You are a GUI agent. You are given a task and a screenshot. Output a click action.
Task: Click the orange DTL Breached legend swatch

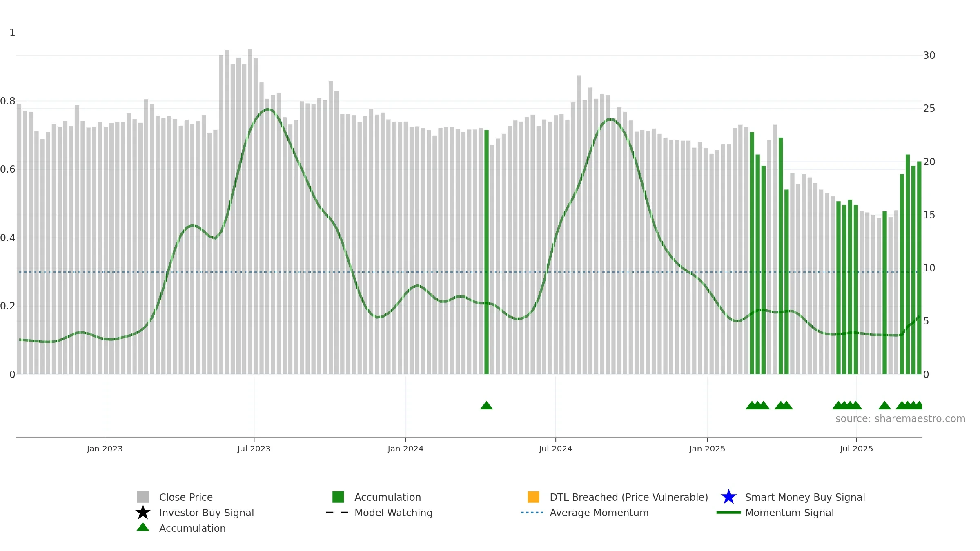[533, 497]
